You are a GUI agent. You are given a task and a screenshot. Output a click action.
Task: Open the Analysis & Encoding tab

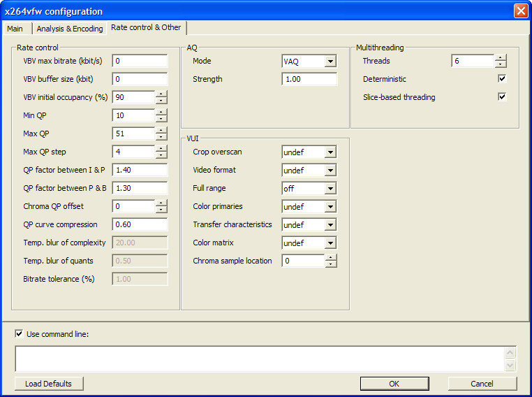(70, 29)
